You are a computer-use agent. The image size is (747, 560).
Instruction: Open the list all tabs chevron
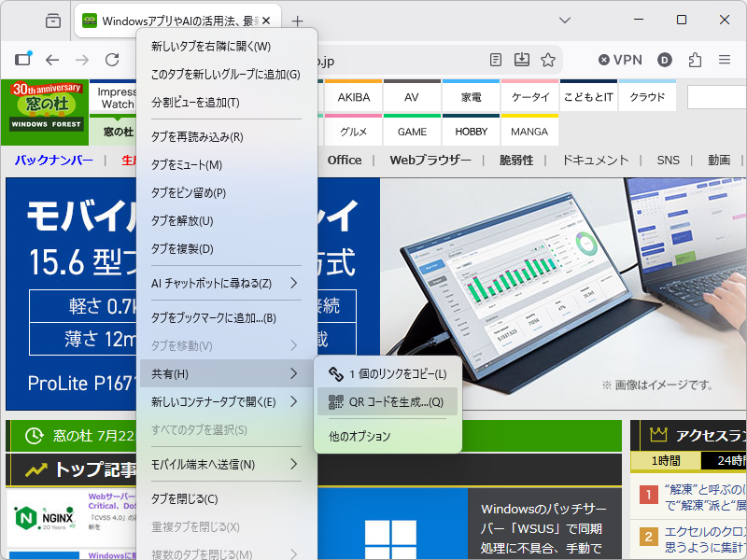click(565, 21)
